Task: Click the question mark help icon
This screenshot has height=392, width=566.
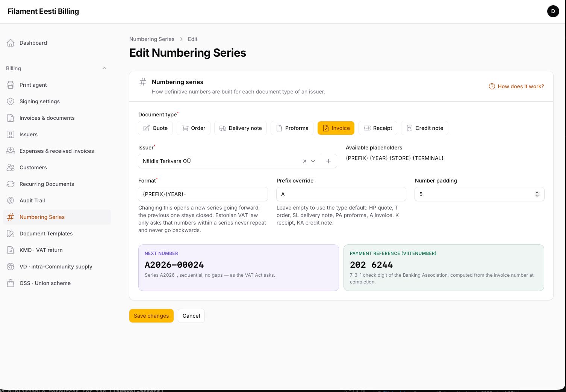Action: tap(492, 86)
